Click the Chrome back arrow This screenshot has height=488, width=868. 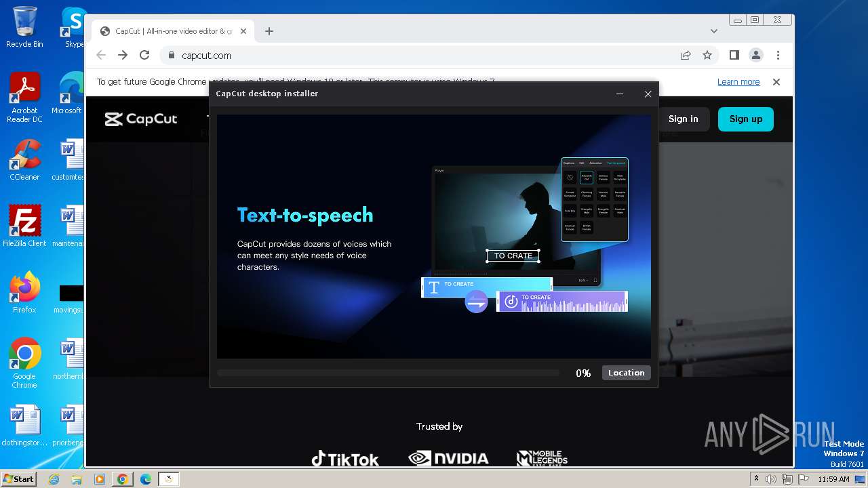(101, 56)
